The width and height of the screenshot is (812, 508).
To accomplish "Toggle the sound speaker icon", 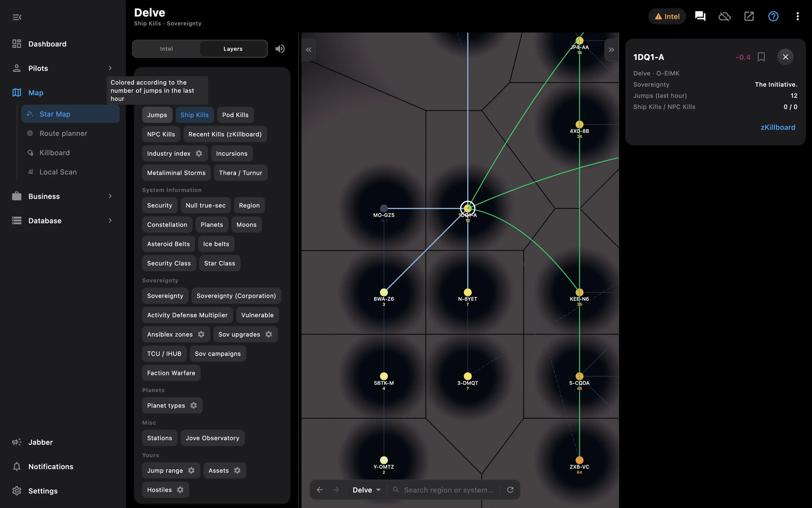I will (280, 49).
